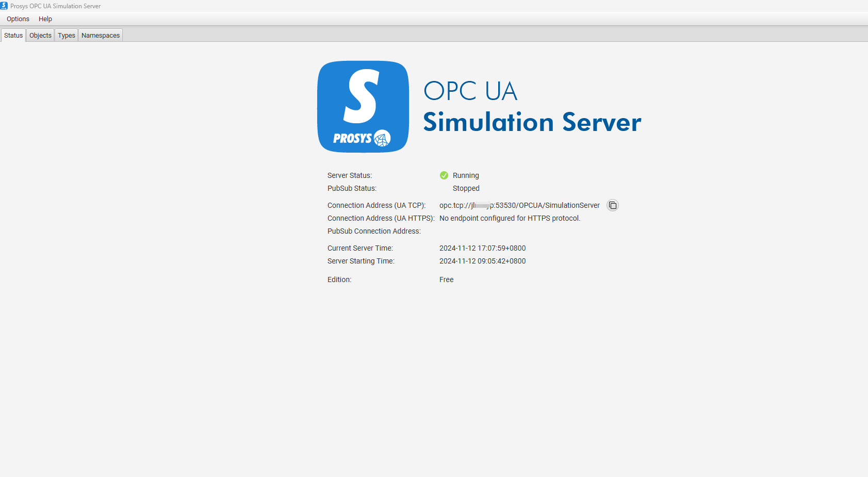Open the Options menu
The width and height of the screenshot is (868, 477).
[x=18, y=19]
